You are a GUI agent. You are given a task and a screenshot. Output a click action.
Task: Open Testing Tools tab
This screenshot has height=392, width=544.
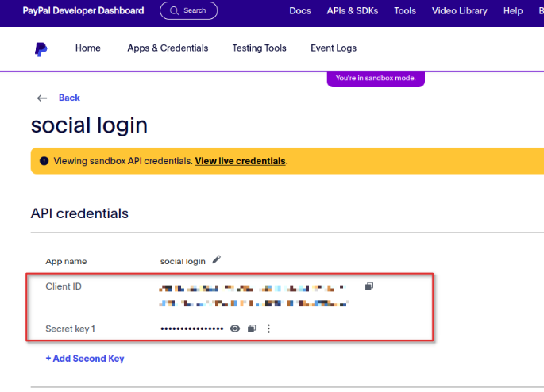tap(259, 48)
